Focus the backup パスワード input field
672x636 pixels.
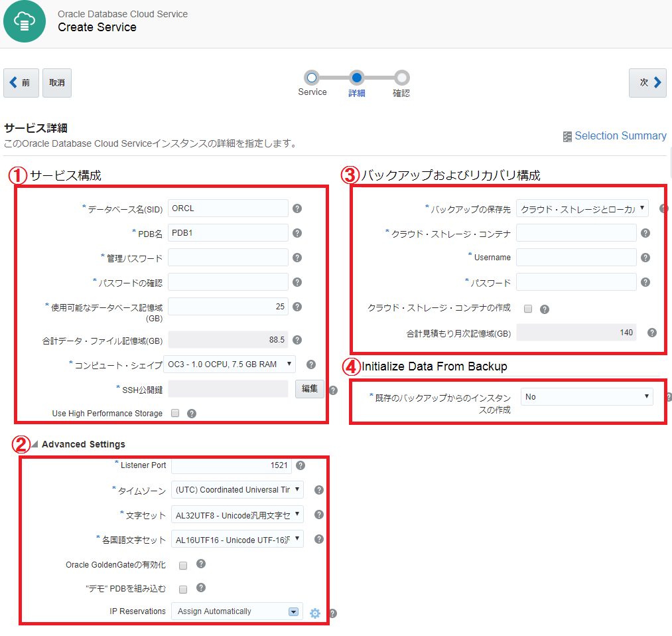click(x=576, y=281)
